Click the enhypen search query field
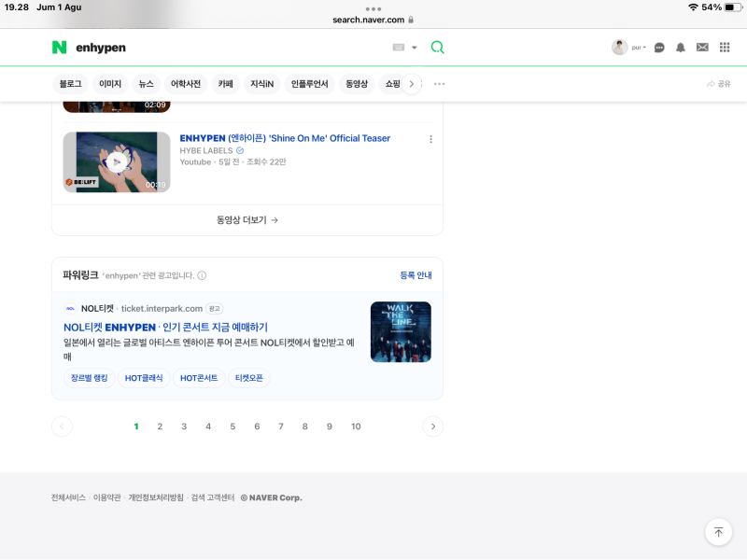Screen dimensions: 747x560 (x=231, y=48)
